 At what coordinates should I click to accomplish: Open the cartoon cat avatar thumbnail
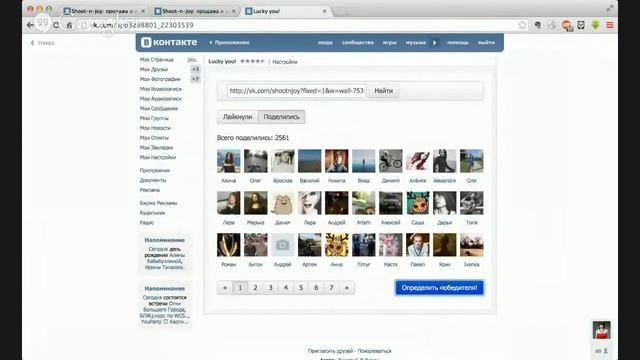282,203
